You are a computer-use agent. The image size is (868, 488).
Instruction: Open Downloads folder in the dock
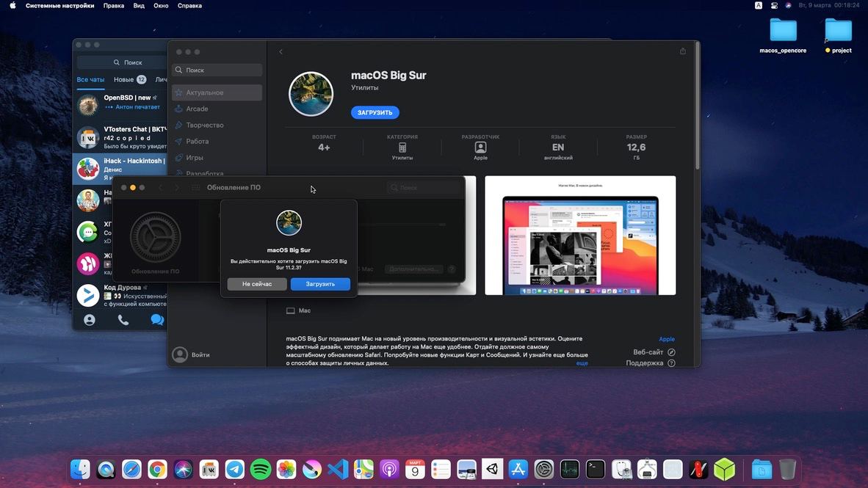click(x=762, y=470)
